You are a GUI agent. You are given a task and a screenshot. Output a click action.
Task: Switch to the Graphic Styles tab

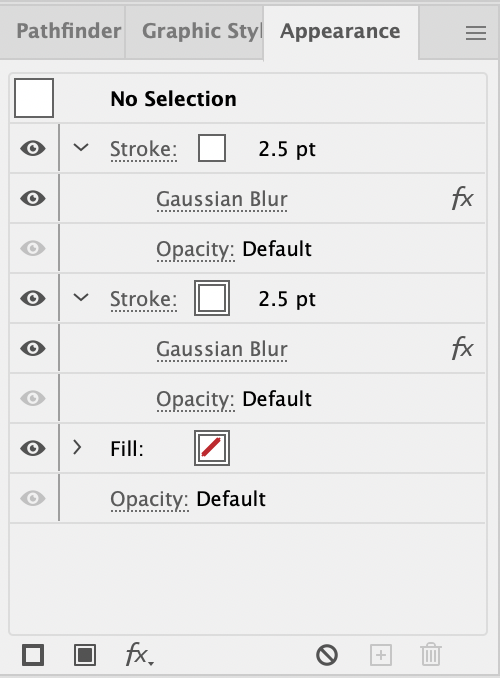point(202,31)
